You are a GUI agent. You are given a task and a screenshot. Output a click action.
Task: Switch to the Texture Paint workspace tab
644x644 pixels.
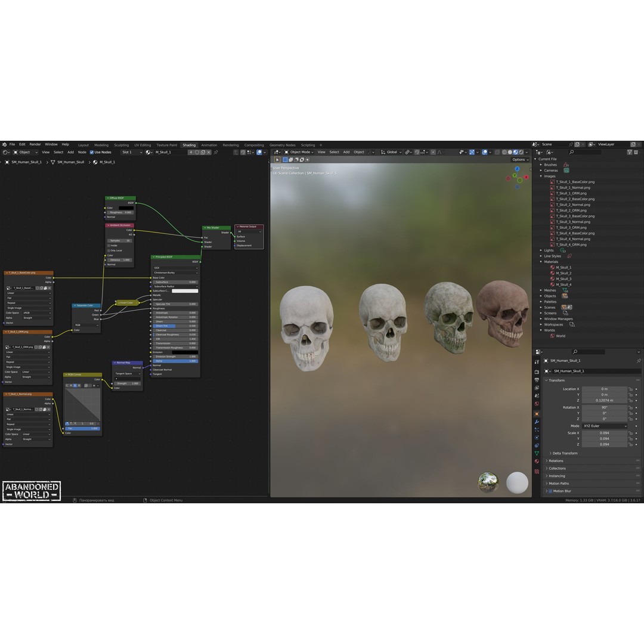(167, 145)
